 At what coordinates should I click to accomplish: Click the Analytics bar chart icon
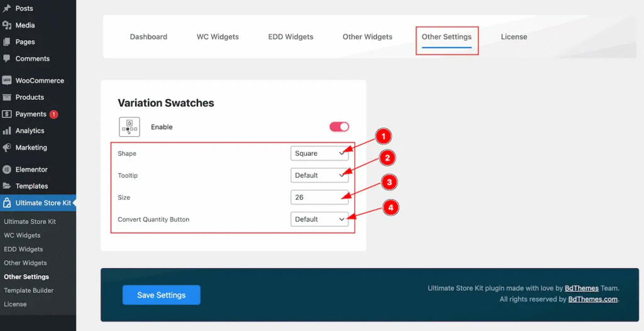pyautogui.click(x=6, y=131)
